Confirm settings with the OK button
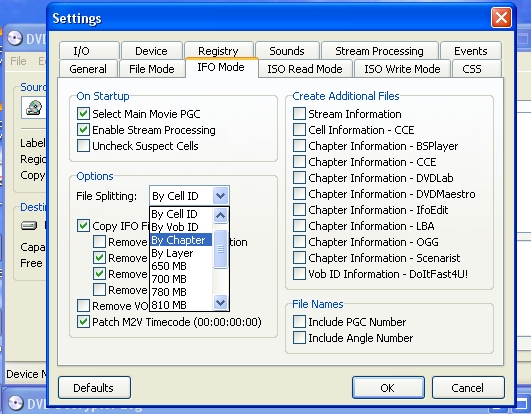The height and width of the screenshot is (414, 531). 388,388
